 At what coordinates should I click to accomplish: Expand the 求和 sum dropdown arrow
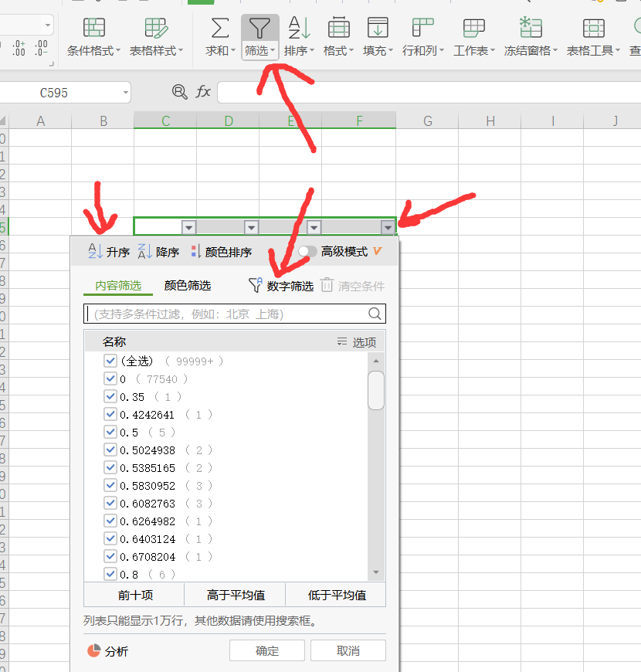tap(233, 50)
